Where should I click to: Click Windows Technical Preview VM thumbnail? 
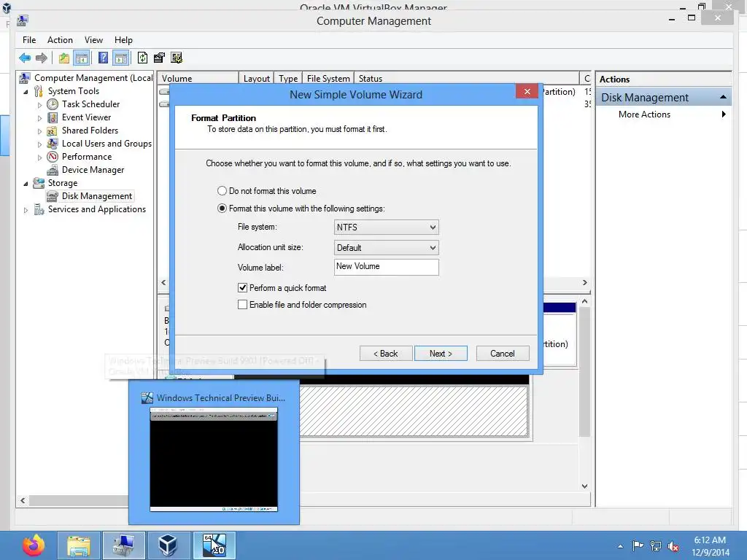[214, 459]
